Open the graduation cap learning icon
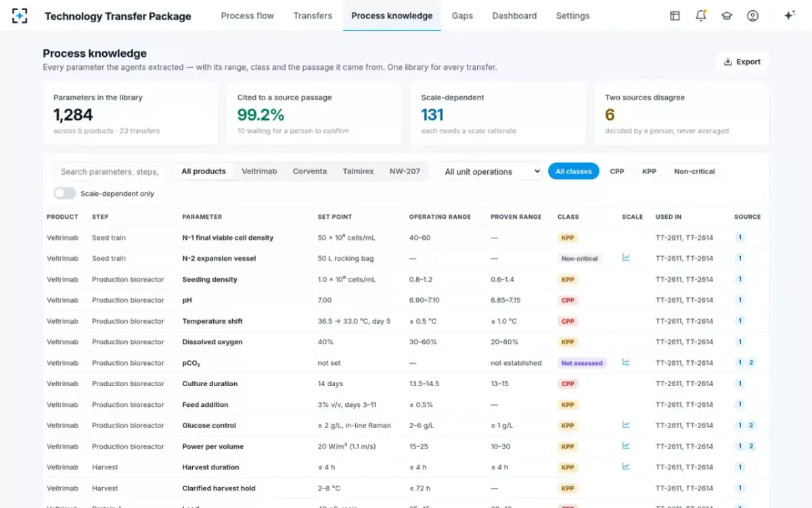The width and height of the screenshot is (812, 508). tap(727, 16)
